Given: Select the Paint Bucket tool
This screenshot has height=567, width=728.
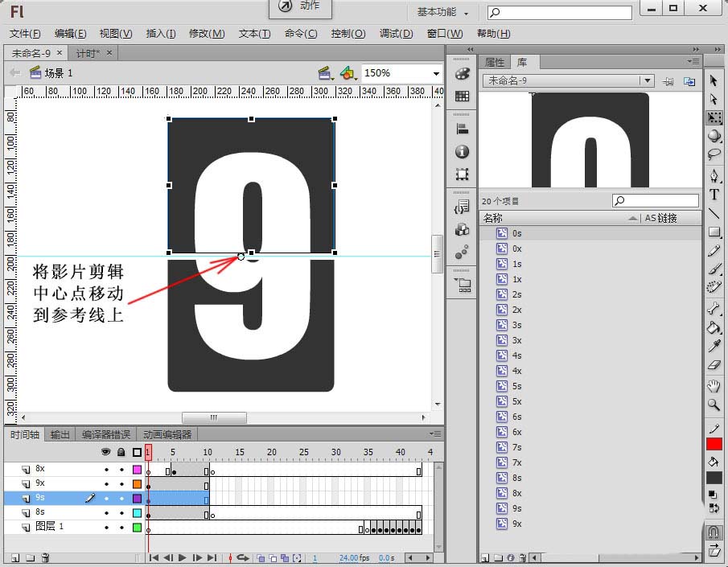Looking at the screenshot, I should pyautogui.click(x=714, y=327).
